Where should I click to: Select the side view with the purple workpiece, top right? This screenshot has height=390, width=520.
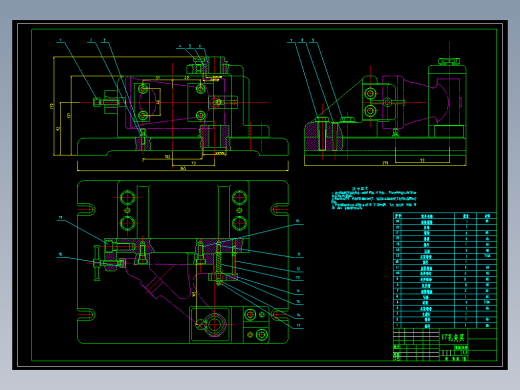click(x=385, y=103)
